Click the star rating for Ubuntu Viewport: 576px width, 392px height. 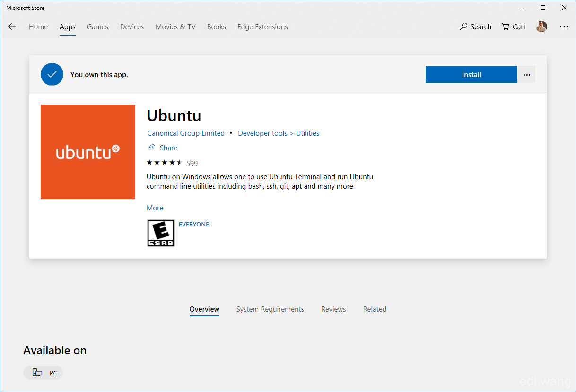pyautogui.click(x=165, y=163)
